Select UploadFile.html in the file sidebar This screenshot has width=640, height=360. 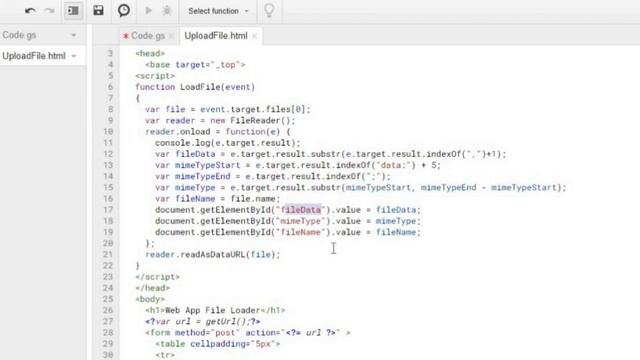pyautogui.click(x=34, y=56)
